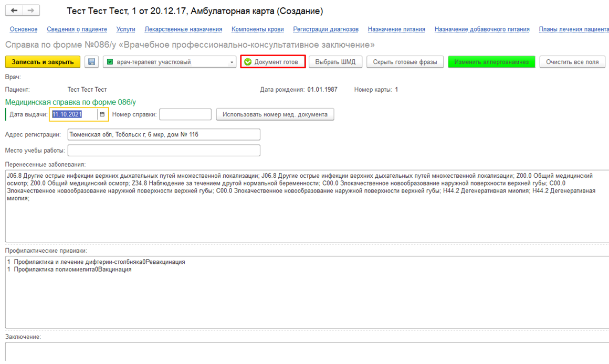
Task: Toggle the checkbox beside врач-терапевт участковый
Action: pos(110,62)
